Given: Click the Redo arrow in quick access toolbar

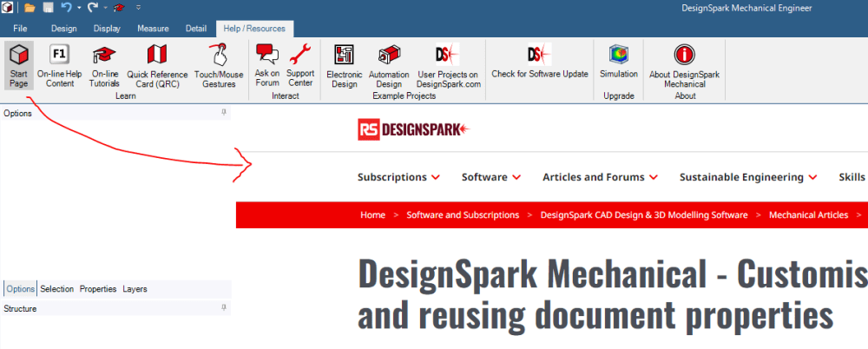Looking at the screenshot, I should point(93,8).
